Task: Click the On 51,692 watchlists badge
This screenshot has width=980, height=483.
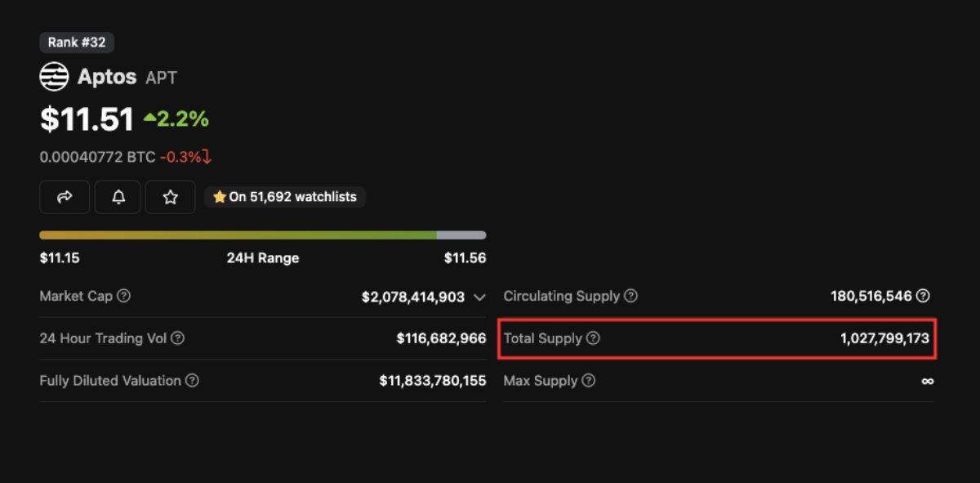Action: click(285, 197)
